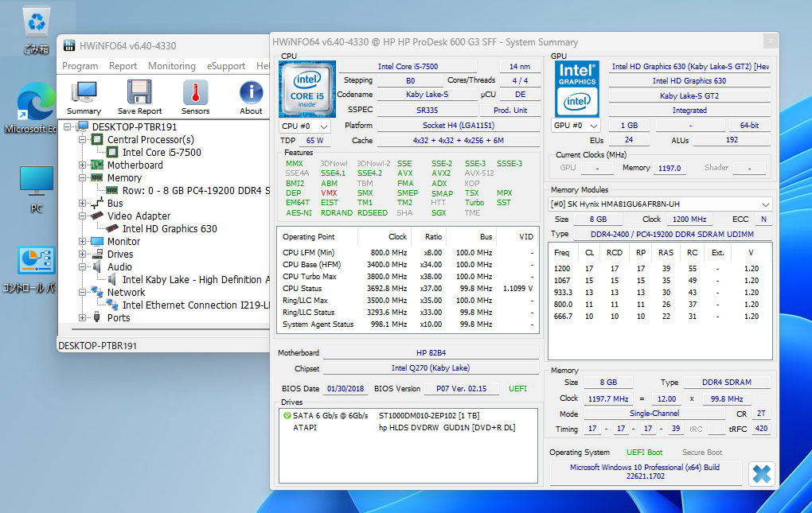
Task: Expand the Motherboard tree node
Action: click(82, 165)
